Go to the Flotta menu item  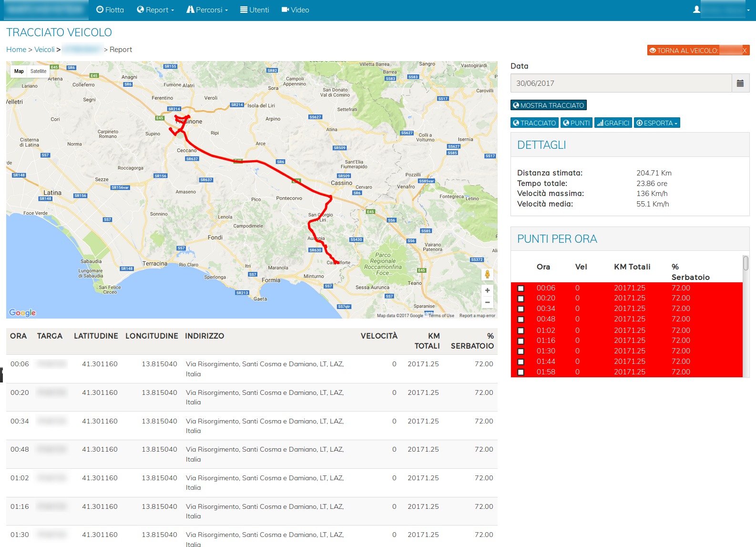tap(110, 10)
